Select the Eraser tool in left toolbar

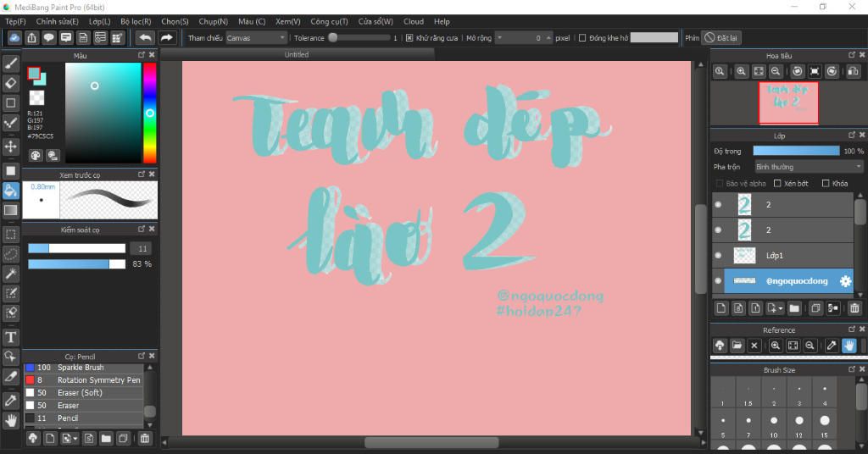10,83
